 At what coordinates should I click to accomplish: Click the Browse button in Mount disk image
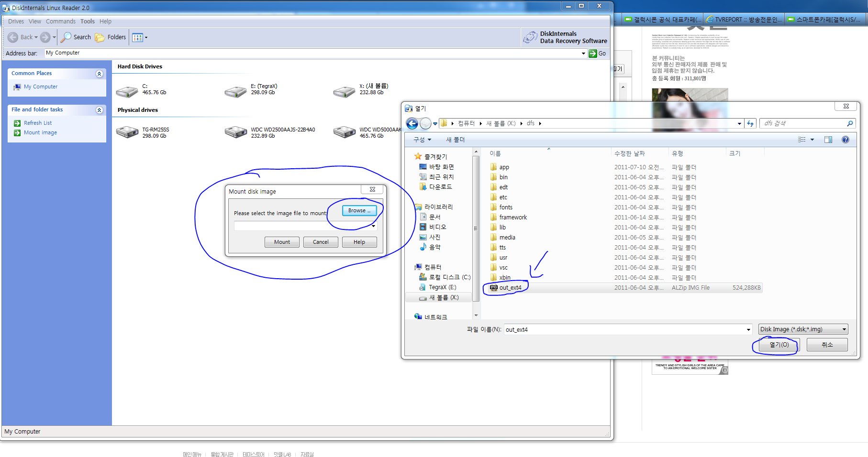point(359,210)
